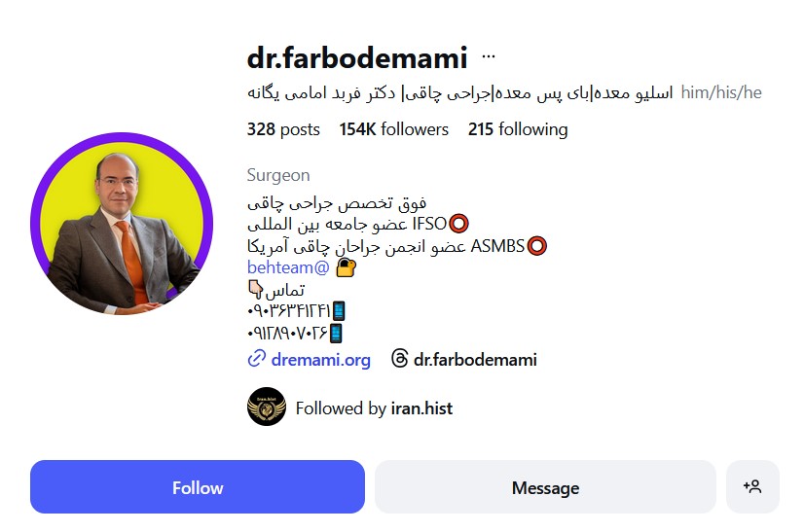Click the him/his/he pronouns text

tap(721, 92)
